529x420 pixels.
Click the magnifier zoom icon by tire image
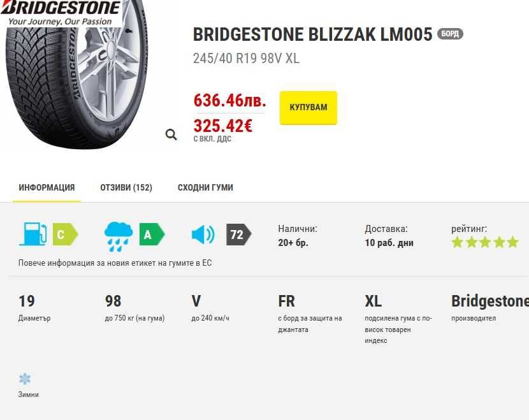click(x=171, y=134)
